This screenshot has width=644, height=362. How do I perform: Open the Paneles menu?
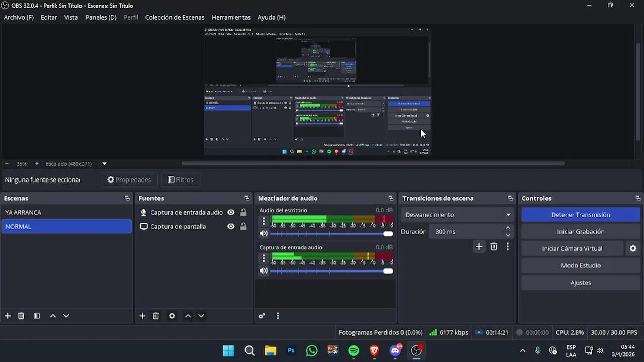tap(101, 17)
